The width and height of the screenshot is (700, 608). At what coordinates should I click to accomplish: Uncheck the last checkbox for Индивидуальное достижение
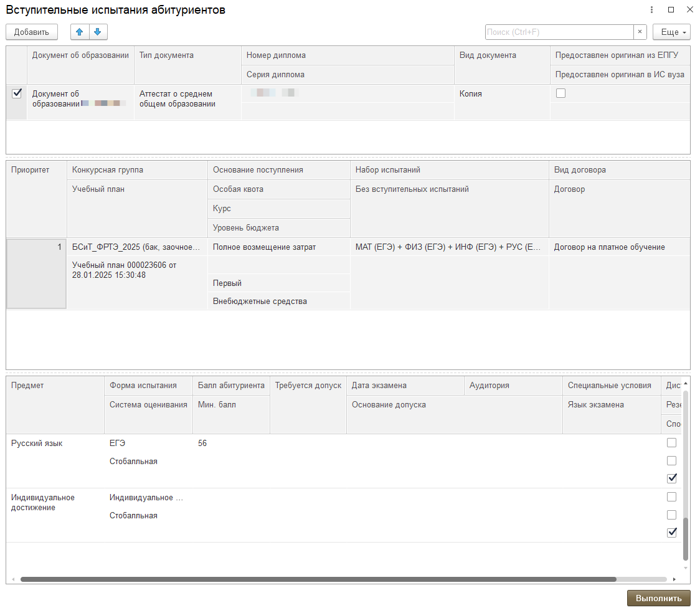pos(671,533)
